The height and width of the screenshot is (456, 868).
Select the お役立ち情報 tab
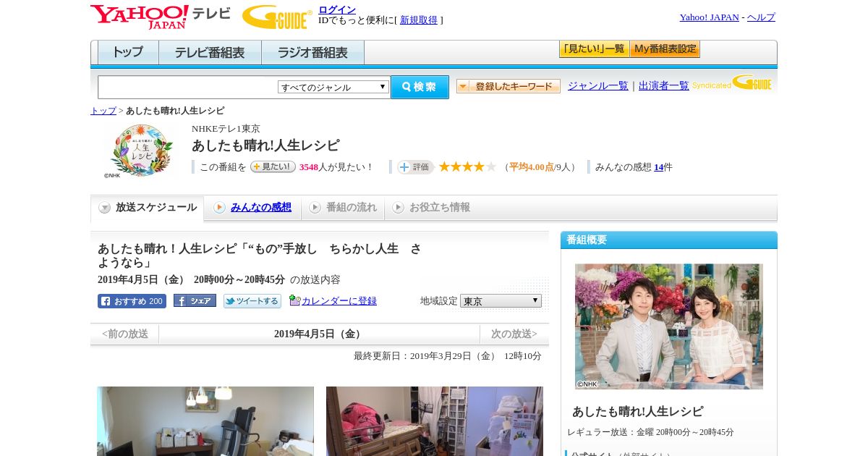tap(431, 208)
